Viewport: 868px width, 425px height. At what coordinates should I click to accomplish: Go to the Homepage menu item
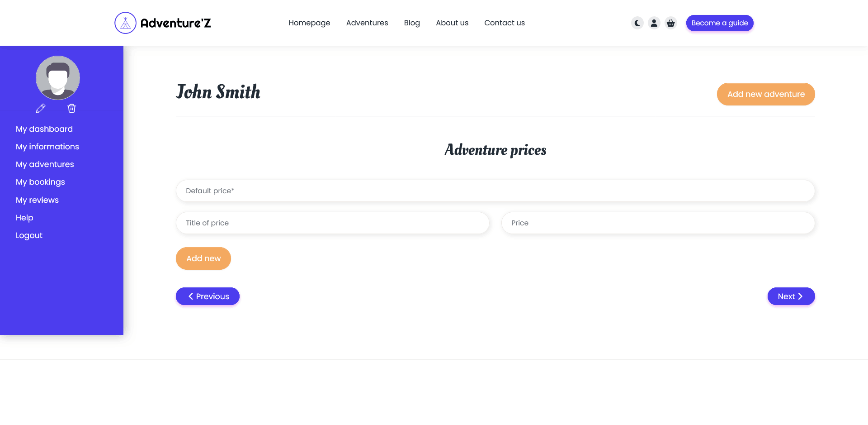coord(309,23)
